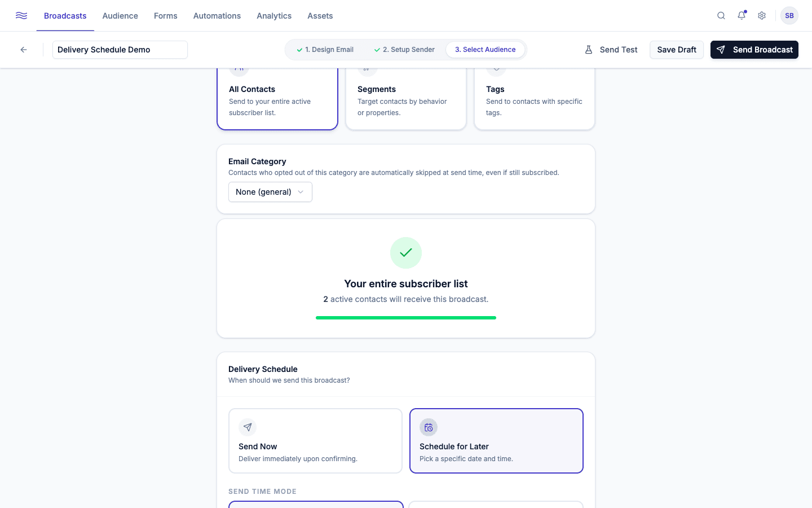Open the Assets tab

(320, 16)
